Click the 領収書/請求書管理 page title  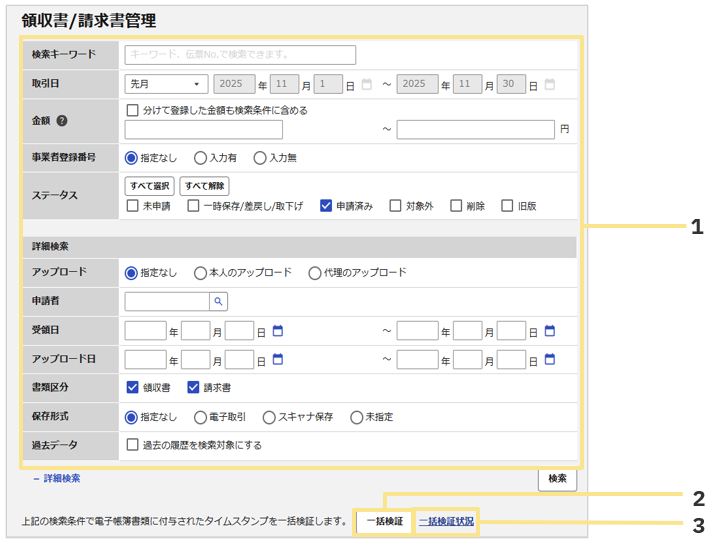pyautogui.click(x=89, y=20)
